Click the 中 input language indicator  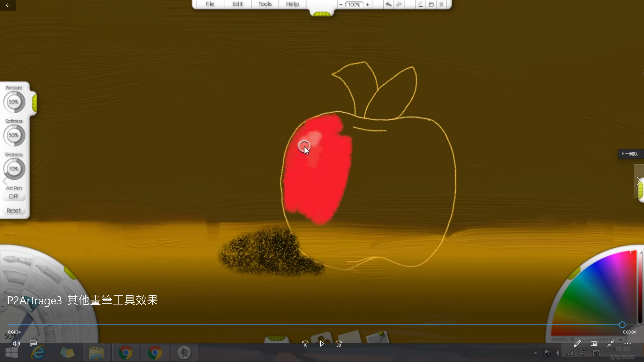coord(583,353)
